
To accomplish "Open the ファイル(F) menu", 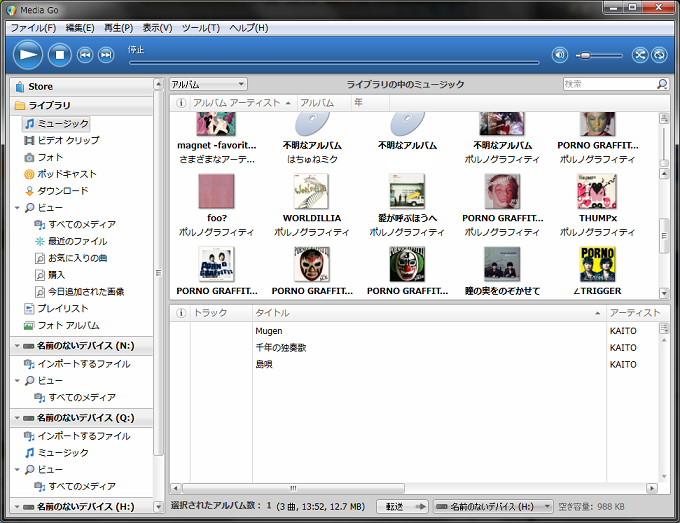I will 33,28.
